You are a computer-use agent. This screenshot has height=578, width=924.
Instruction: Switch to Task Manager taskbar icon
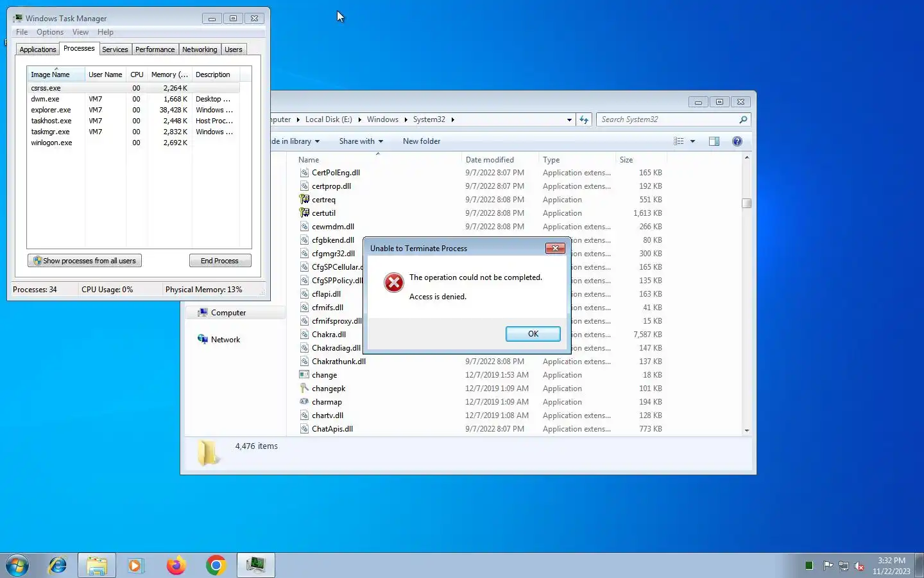pos(256,565)
